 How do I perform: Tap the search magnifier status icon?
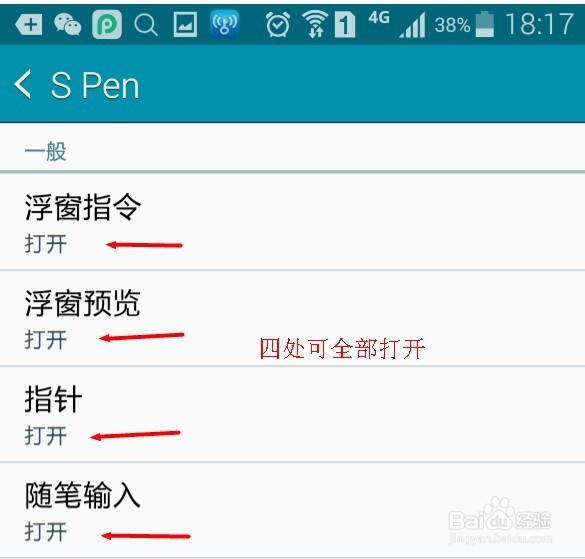point(146,25)
